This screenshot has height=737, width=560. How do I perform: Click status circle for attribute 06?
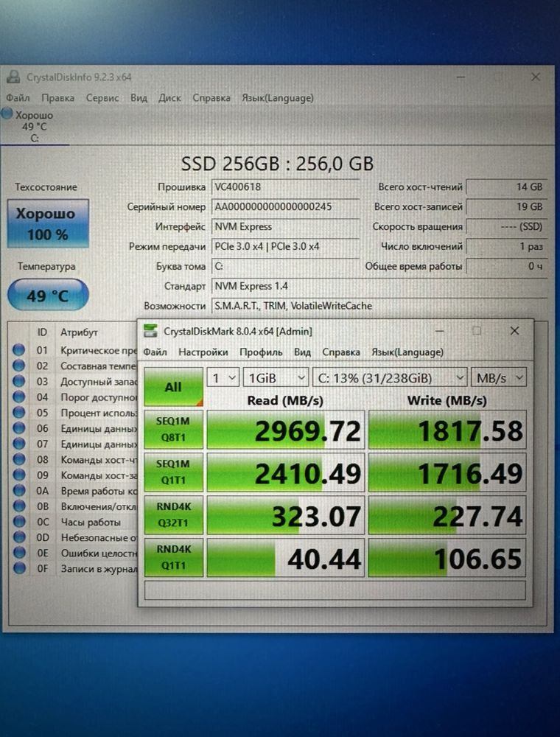coord(19,428)
